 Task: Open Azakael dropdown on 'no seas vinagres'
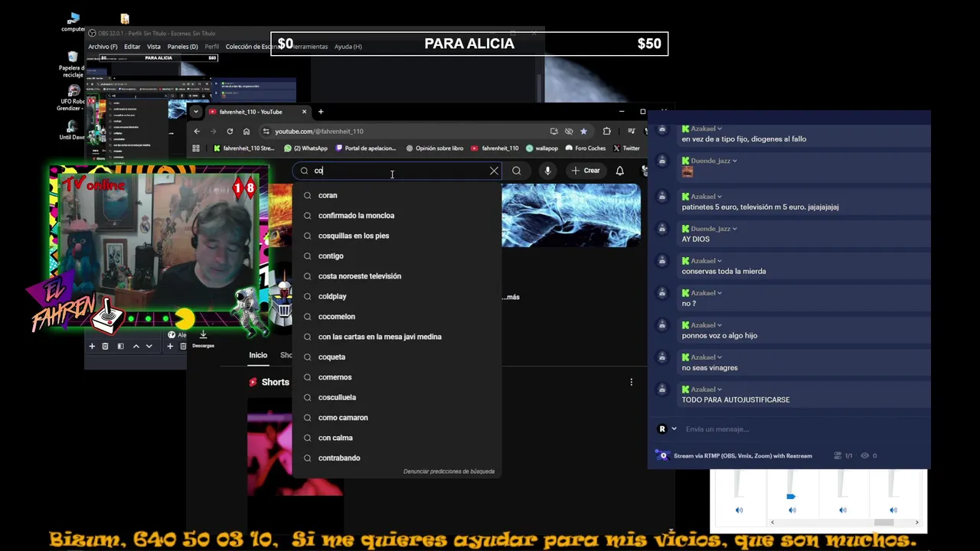(x=720, y=357)
